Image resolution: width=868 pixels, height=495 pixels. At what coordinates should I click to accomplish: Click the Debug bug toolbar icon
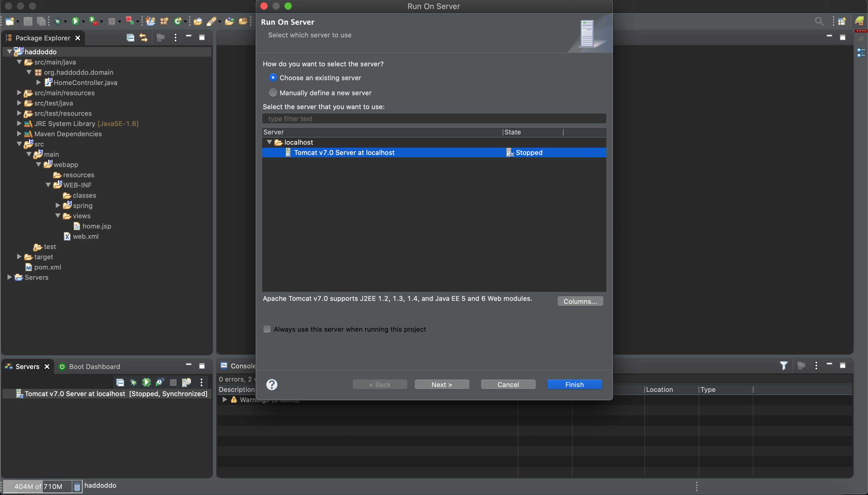coord(58,21)
